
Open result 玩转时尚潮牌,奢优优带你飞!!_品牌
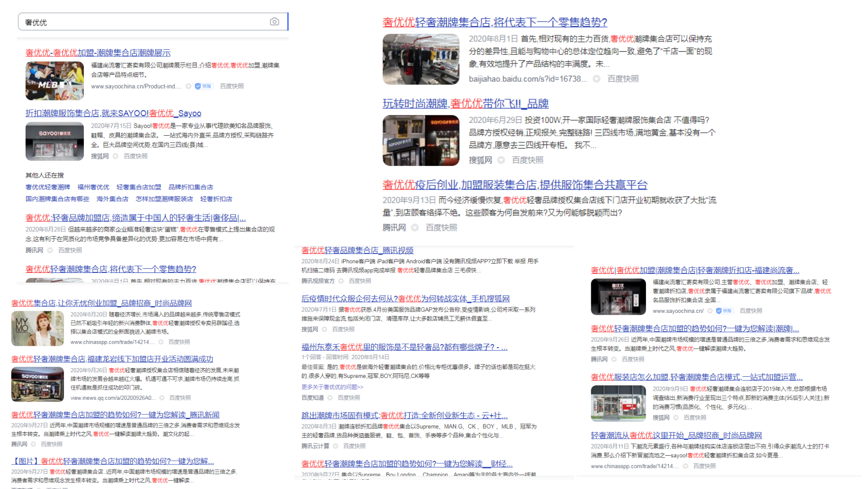point(466,103)
